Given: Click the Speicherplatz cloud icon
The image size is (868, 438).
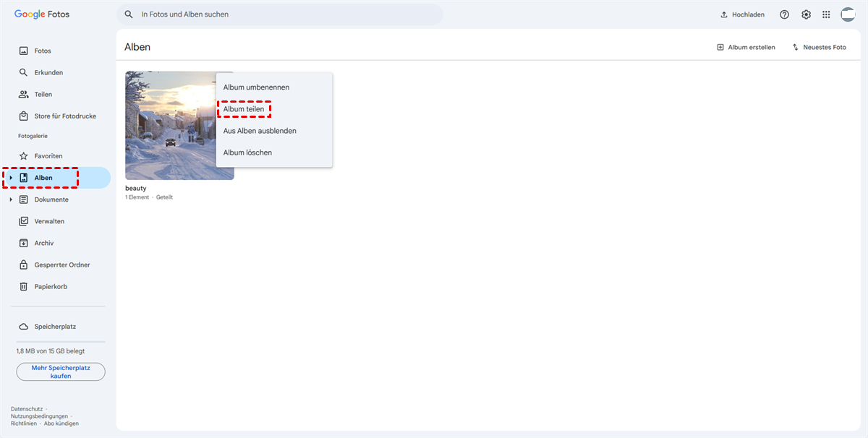Looking at the screenshot, I should [x=24, y=327].
